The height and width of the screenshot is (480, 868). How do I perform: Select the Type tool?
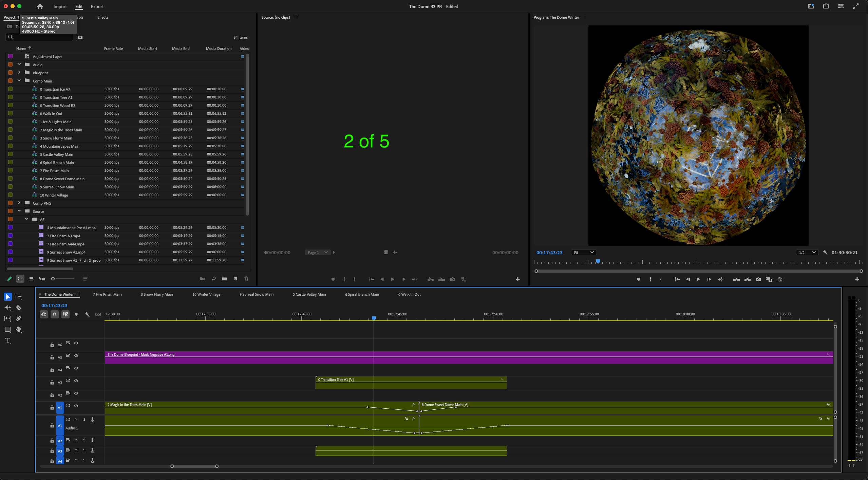[x=8, y=340]
